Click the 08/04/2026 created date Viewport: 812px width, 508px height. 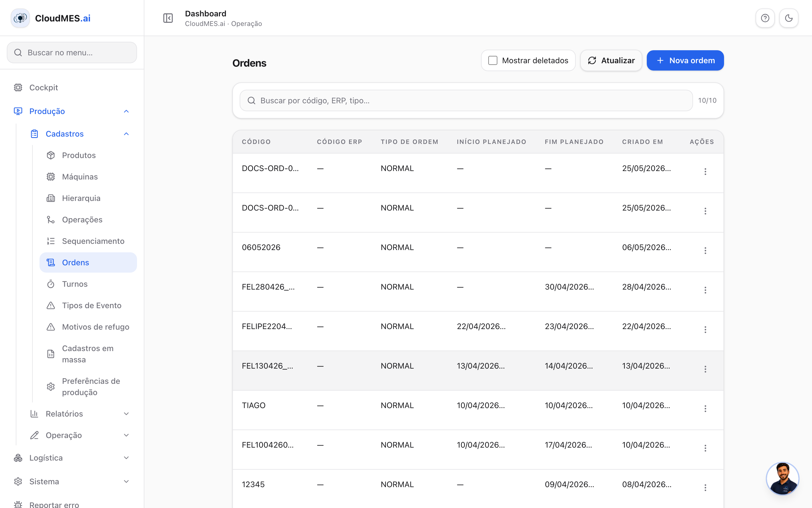coord(646,484)
